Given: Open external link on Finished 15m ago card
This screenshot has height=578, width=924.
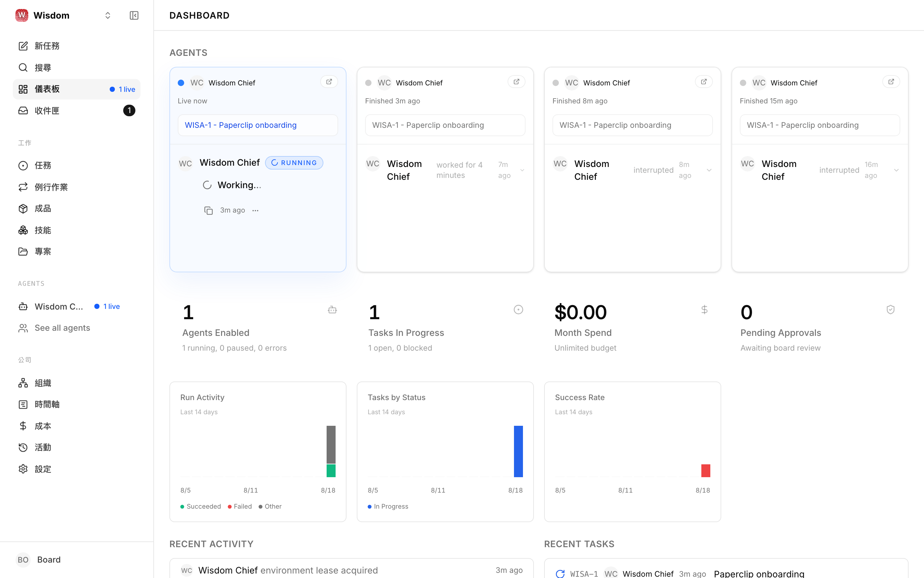Looking at the screenshot, I should tap(891, 82).
